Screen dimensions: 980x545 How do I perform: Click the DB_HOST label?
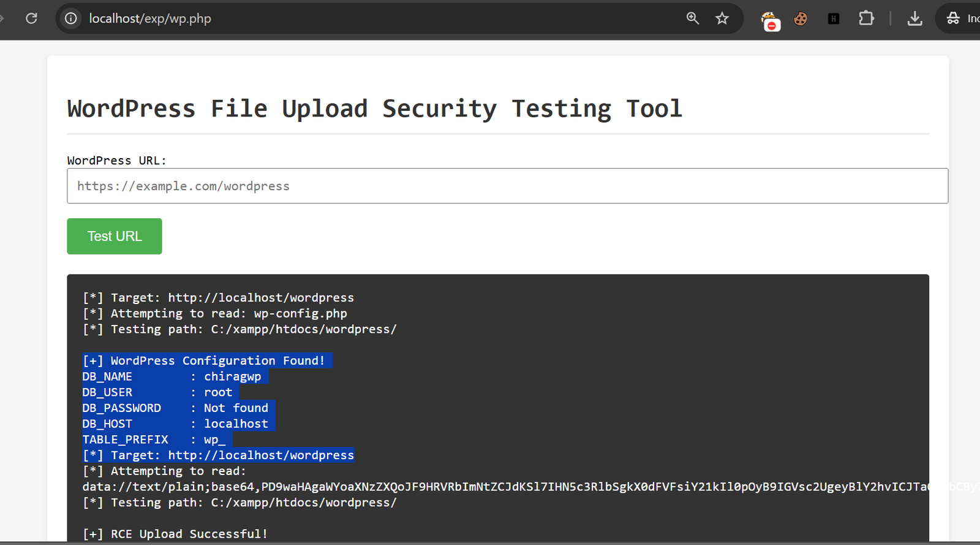[x=107, y=424]
